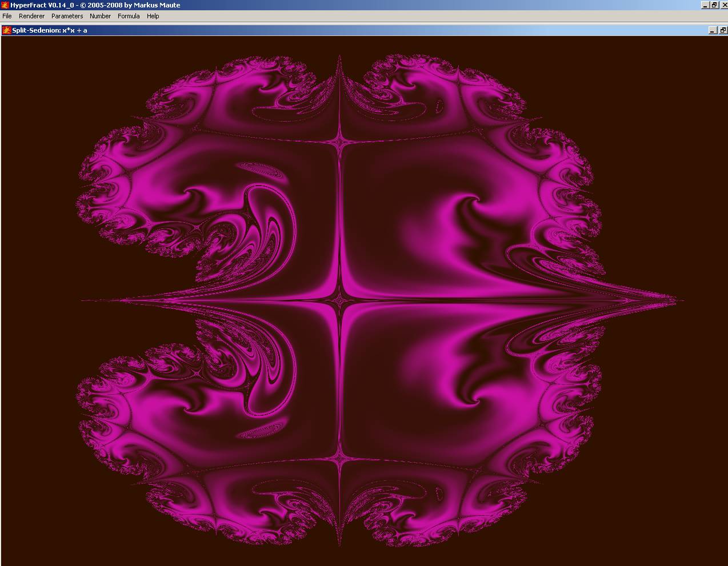Screen dimensions: 728x566
Task: Open the Number menu
Action: coord(100,16)
